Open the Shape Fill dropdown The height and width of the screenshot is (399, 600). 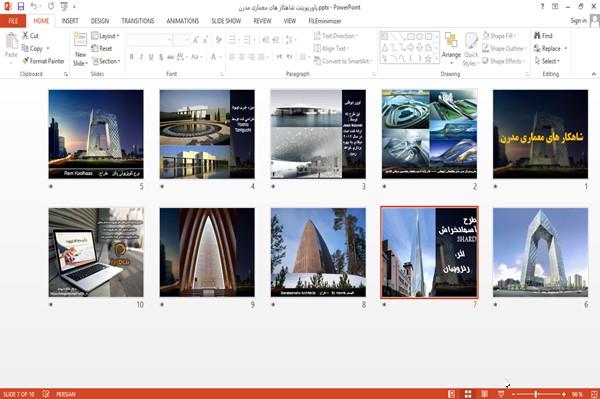(500, 36)
